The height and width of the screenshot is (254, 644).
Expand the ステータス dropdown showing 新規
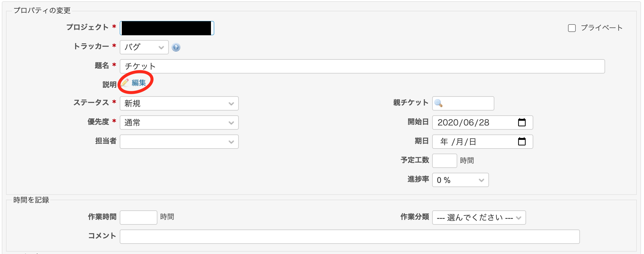tap(179, 103)
